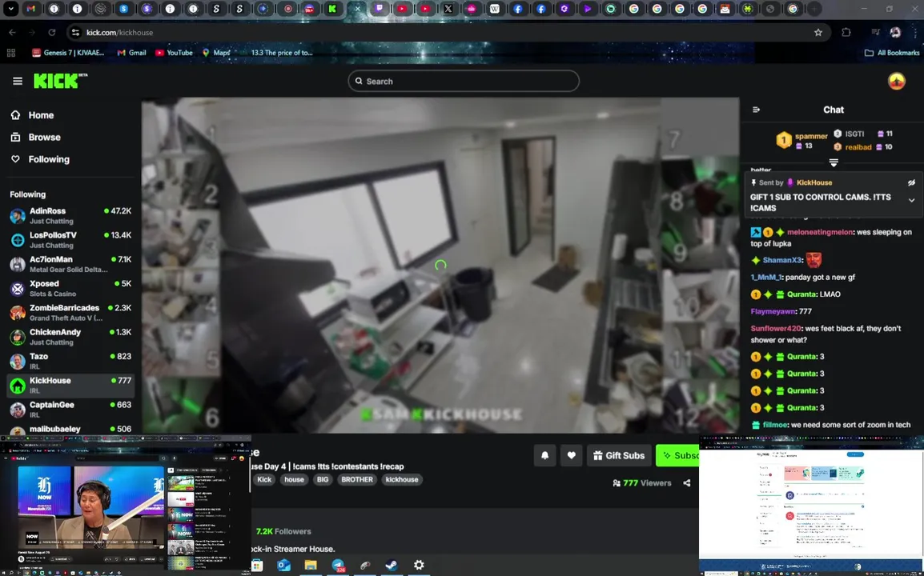Open browser apps grid icon
This screenshot has width=924, height=576.
pyautogui.click(x=10, y=53)
